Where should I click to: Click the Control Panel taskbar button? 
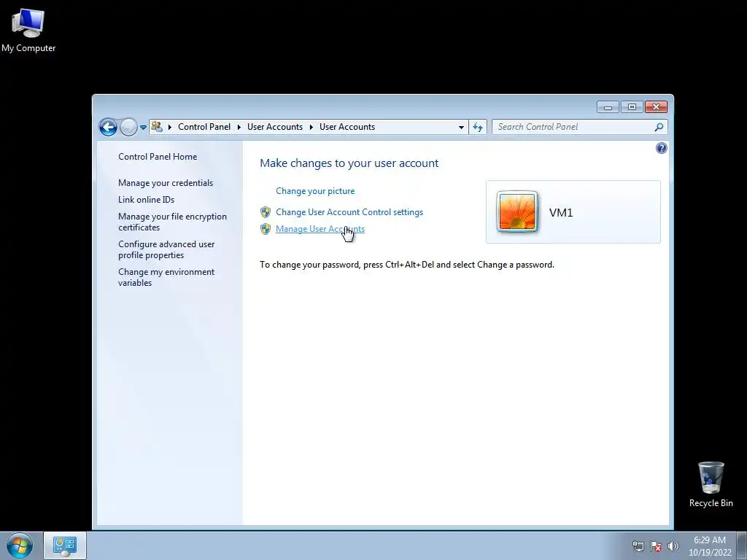pos(65,545)
